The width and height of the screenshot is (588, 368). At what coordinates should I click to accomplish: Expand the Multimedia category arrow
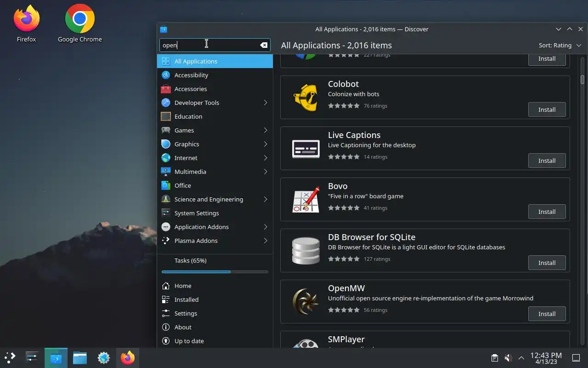[x=265, y=172]
